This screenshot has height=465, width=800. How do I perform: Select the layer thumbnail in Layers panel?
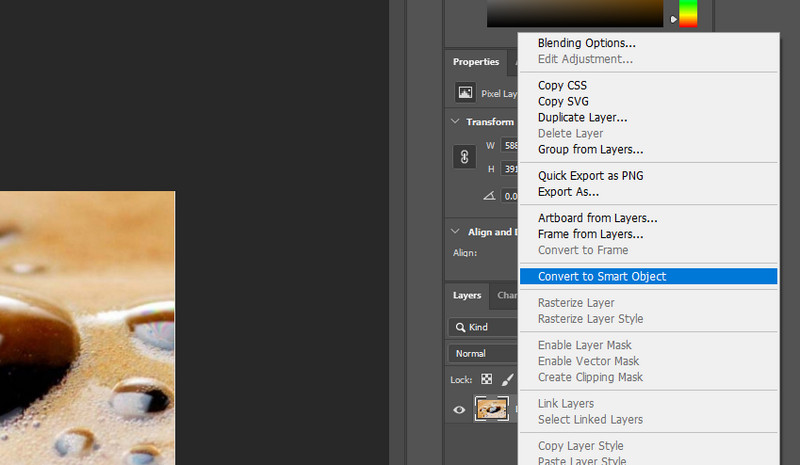[x=491, y=409]
